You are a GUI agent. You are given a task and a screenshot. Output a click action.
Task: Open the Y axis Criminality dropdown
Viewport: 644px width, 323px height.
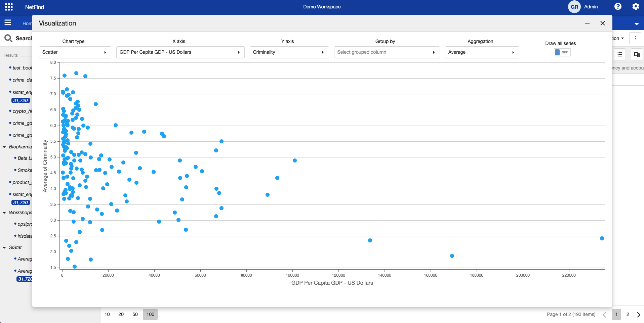click(x=289, y=52)
